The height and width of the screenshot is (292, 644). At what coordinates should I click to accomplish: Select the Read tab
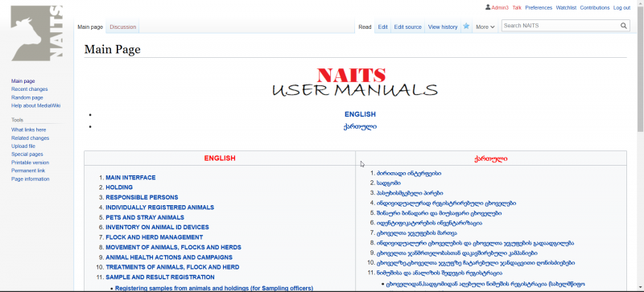[365, 27]
